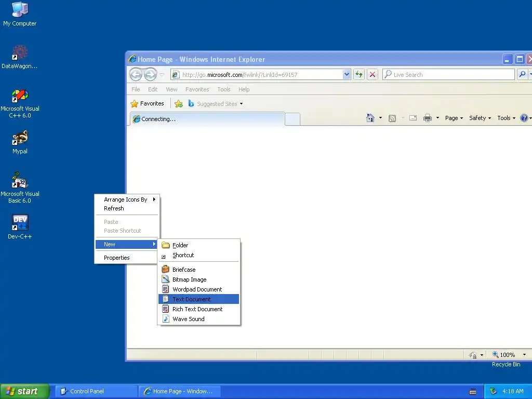Open the Page menu dropdown
Image resolution: width=532 pixels, height=399 pixels.
click(454, 118)
